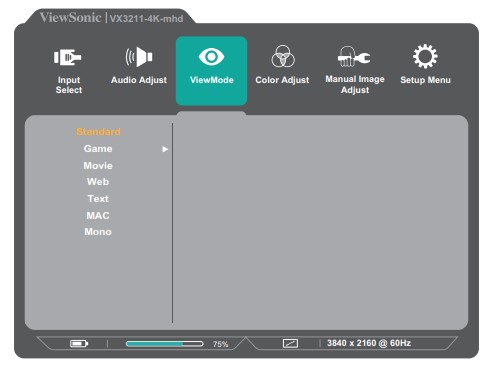
Task: Click the ViewMode label text
Action: coord(212,80)
